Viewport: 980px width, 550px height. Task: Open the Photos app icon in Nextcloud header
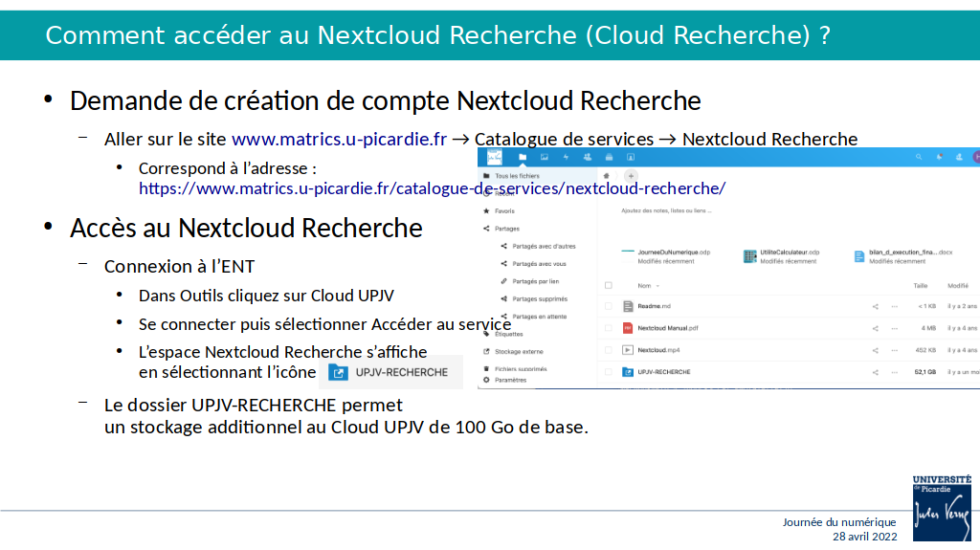click(x=545, y=157)
